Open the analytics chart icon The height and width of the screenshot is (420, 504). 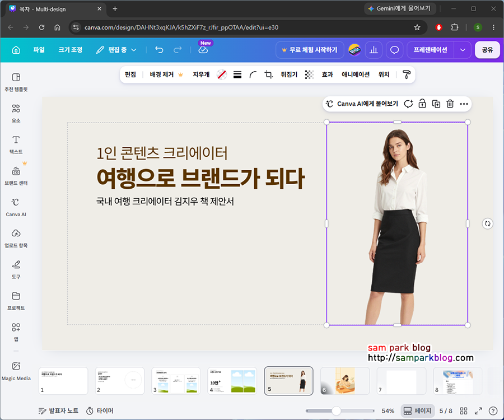tap(374, 50)
